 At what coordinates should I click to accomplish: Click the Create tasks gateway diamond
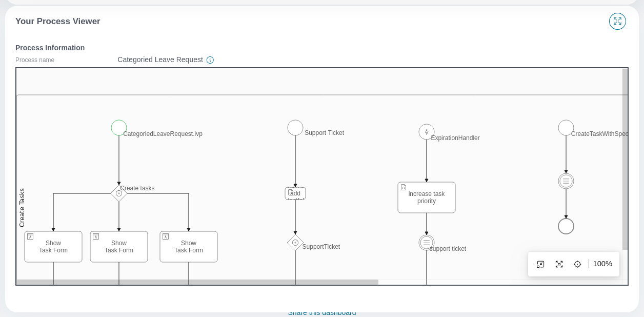tap(119, 193)
